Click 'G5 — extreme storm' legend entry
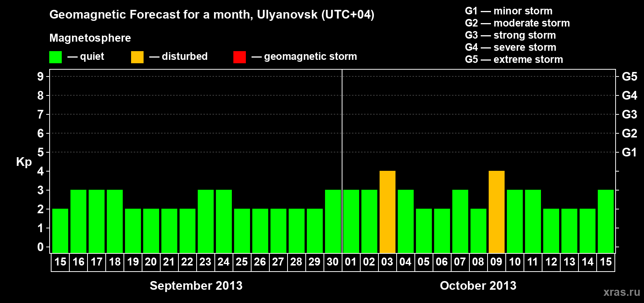Image resolution: width=644 pixels, height=303 pixels. 514,59
